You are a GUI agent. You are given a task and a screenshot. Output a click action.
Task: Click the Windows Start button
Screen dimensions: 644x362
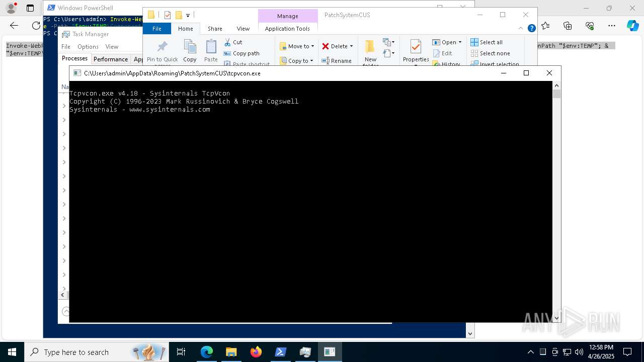[x=12, y=352]
